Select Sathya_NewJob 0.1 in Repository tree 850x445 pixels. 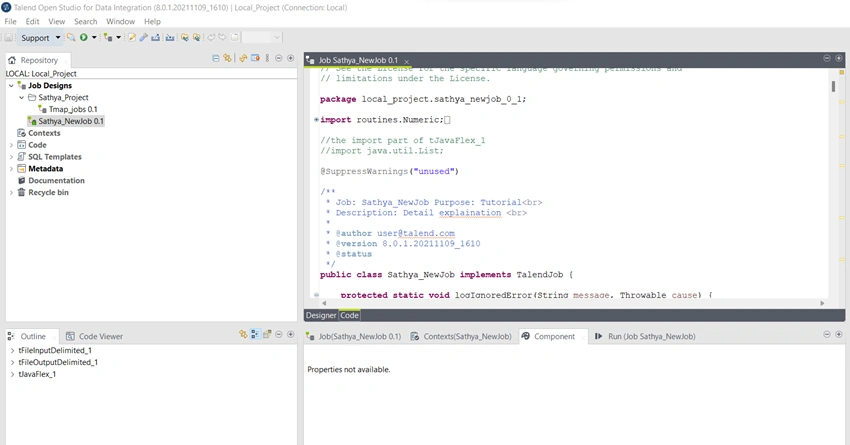[x=66, y=121]
